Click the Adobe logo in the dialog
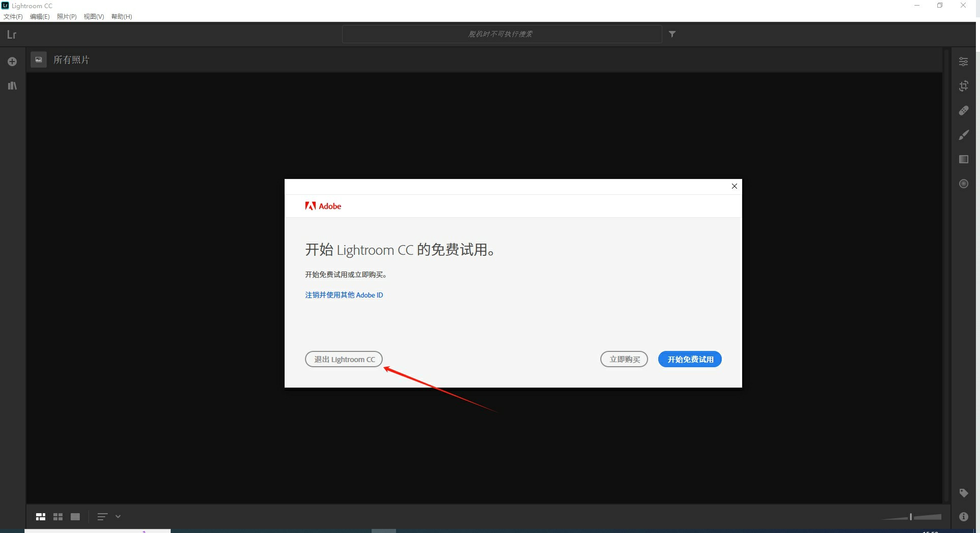The height and width of the screenshot is (533, 980). pyautogui.click(x=323, y=206)
